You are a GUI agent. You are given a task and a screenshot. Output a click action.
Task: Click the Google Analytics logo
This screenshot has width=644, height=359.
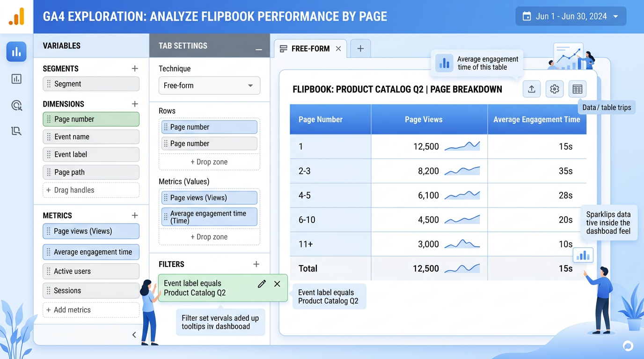point(16,16)
